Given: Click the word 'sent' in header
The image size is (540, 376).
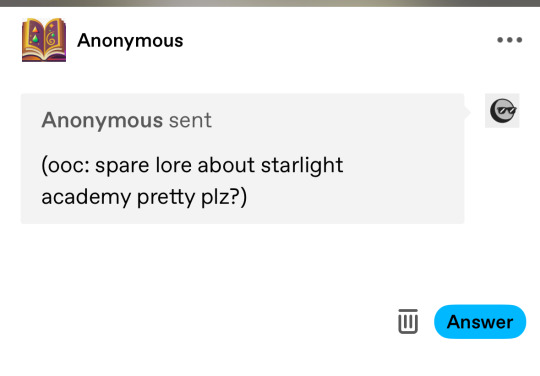Looking at the screenshot, I should coord(190,121).
